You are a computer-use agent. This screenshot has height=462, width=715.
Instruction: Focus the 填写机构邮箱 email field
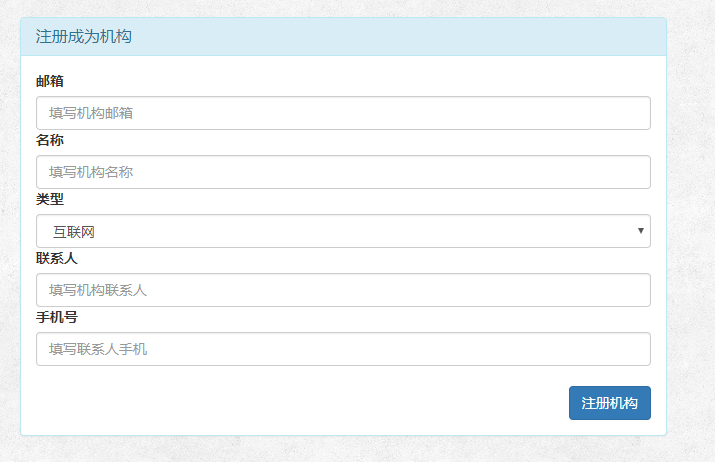click(343, 113)
